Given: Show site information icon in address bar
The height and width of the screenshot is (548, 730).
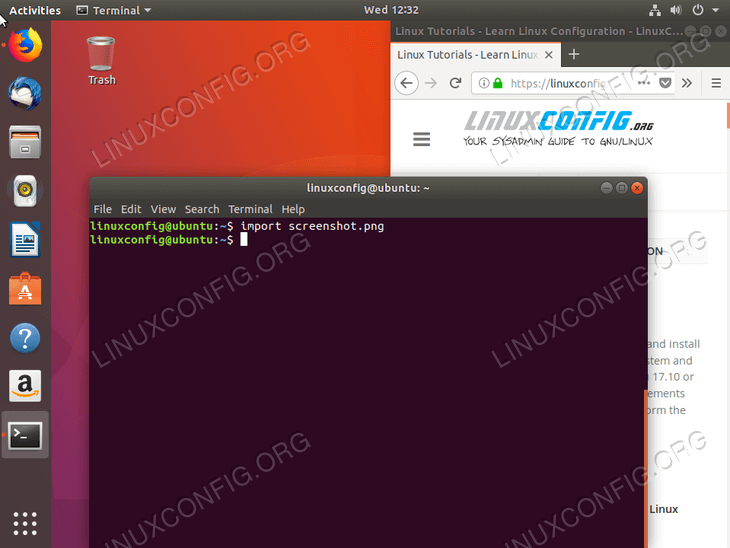Looking at the screenshot, I should [484, 83].
